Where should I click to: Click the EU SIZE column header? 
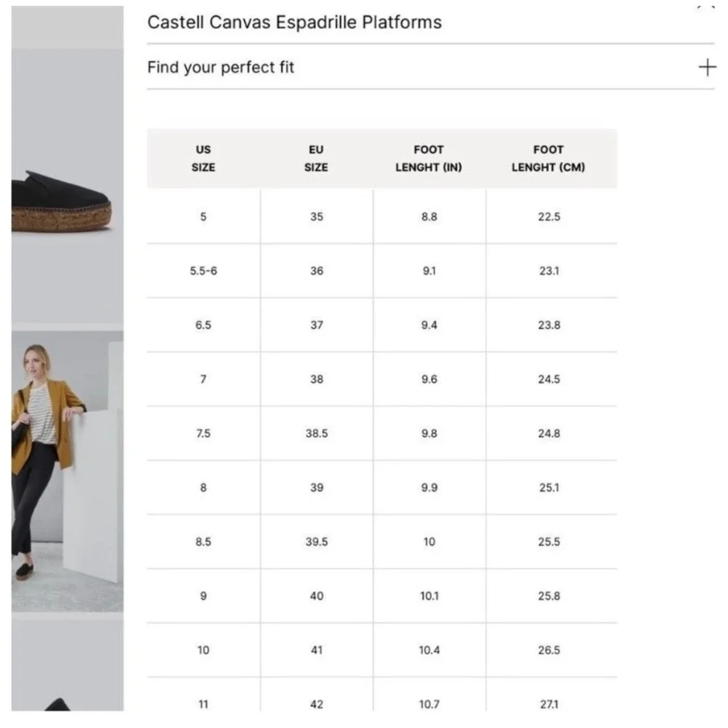tap(316, 158)
